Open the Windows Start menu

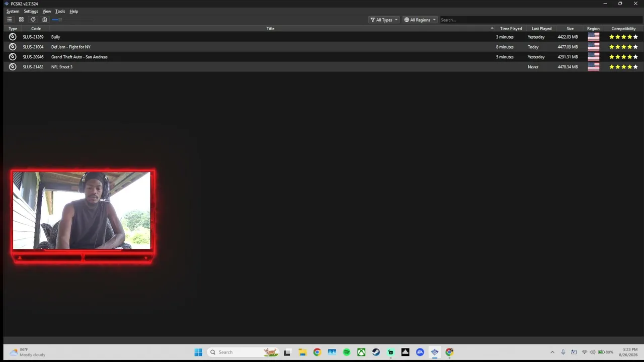198,352
